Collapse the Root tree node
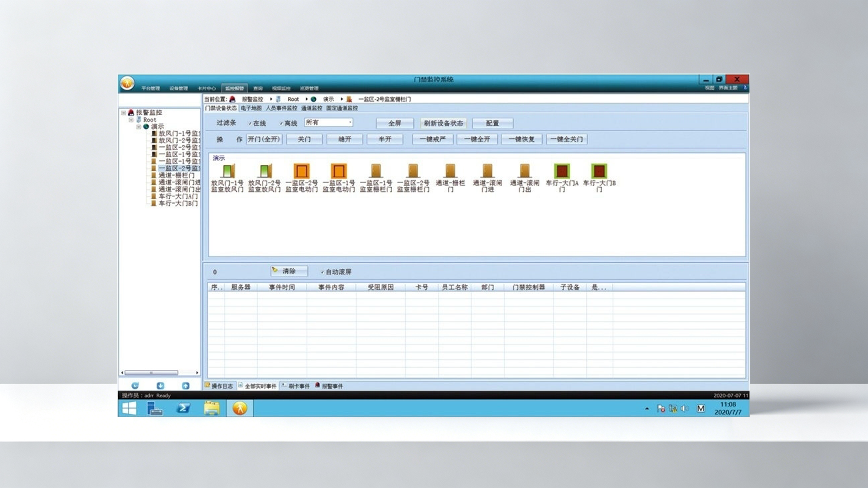Screen dimensions: 868x488 [x=131, y=120]
